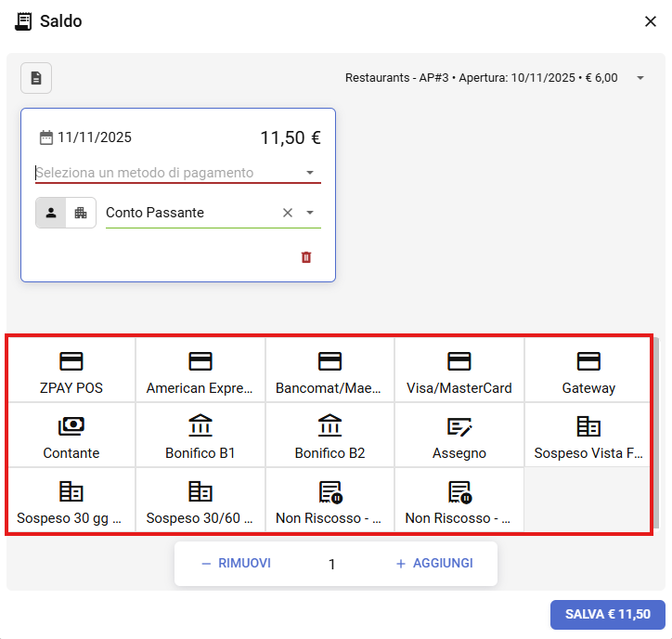The width and height of the screenshot is (672, 639).
Task: Select Bonifico B2 bank transfer
Action: coord(330,436)
